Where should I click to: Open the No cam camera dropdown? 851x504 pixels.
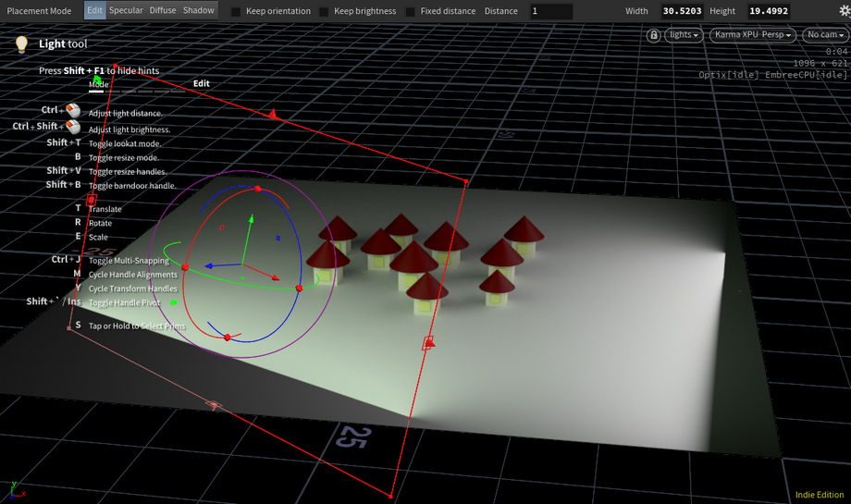coord(825,35)
